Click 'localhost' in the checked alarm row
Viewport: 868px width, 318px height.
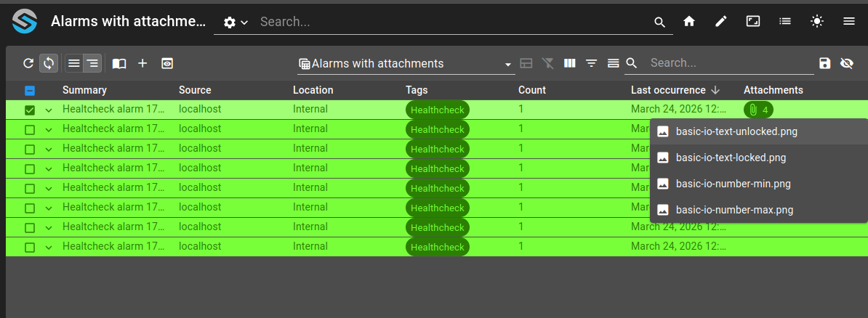200,110
